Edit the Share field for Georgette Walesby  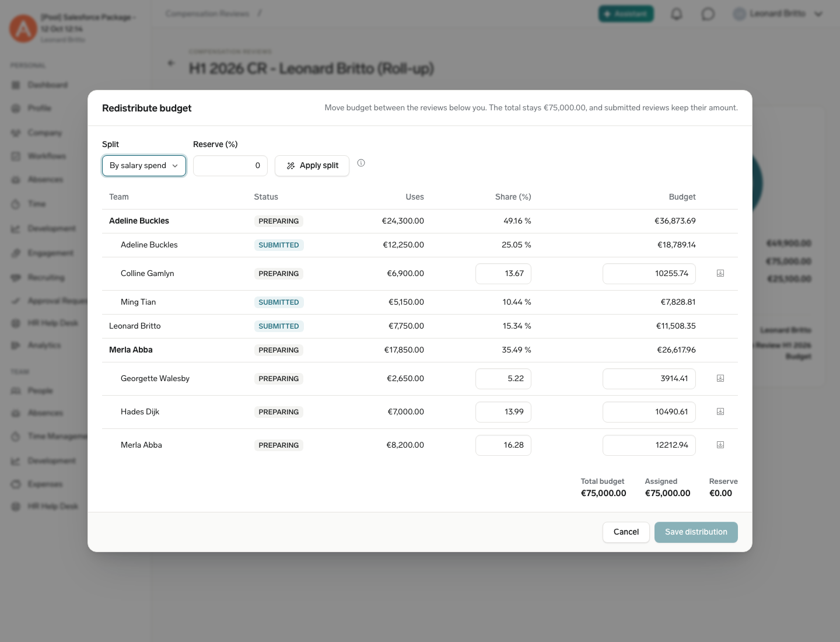(x=503, y=379)
